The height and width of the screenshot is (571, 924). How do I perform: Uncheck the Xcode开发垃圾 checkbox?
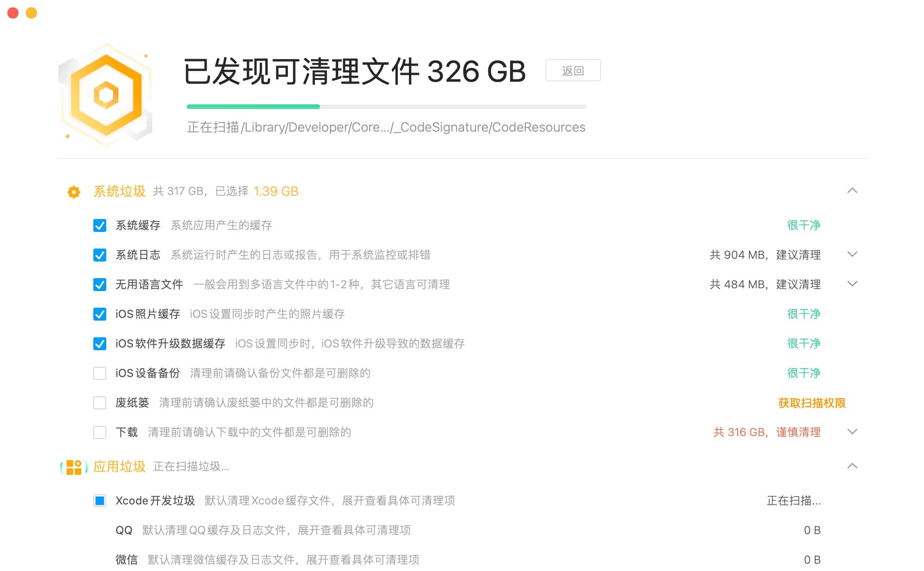pyautogui.click(x=100, y=501)
